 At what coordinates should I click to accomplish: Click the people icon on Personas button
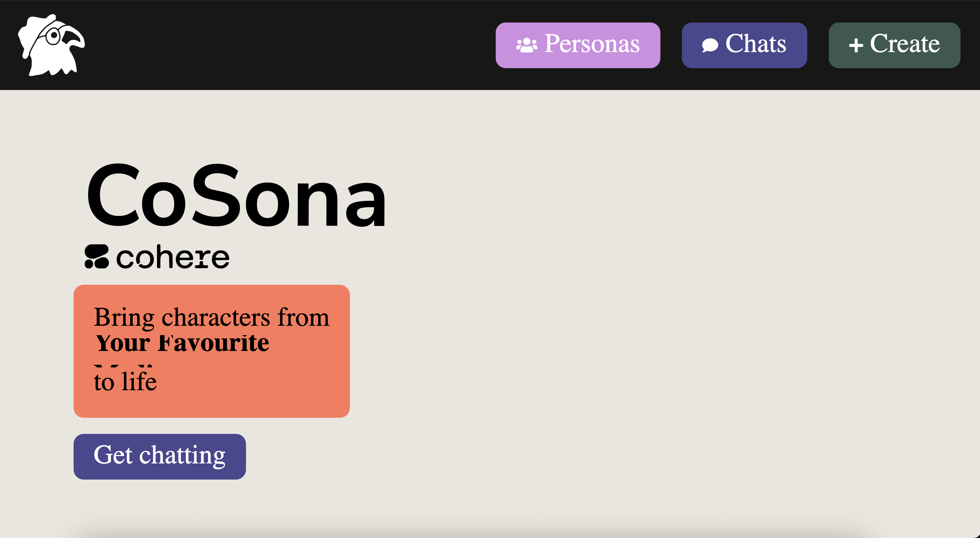pos(527,45)
